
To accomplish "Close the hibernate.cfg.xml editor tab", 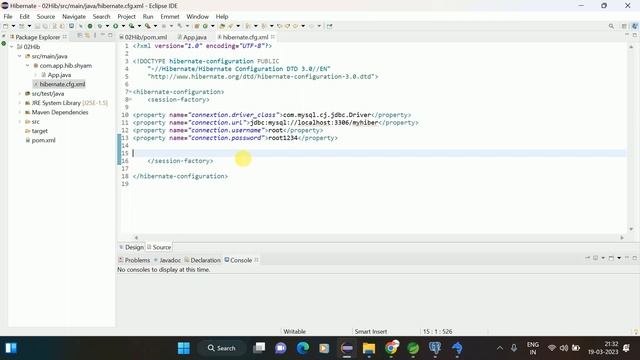I will [273, 37].
